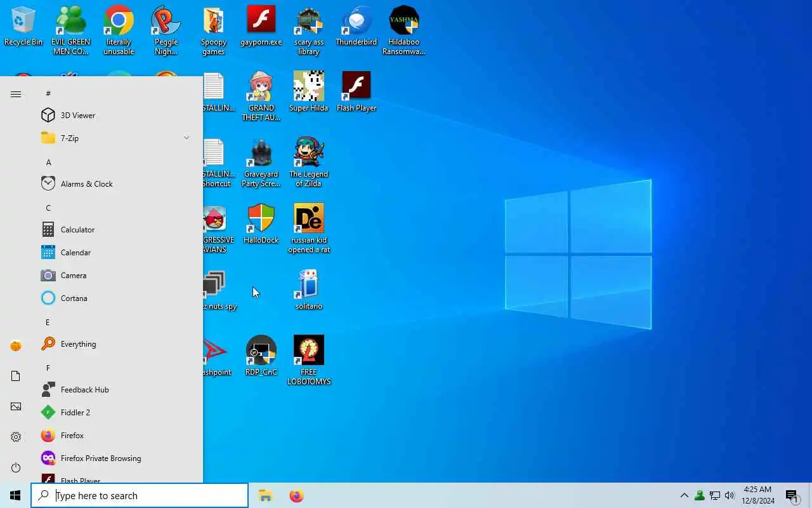
Task: Open the solitario desktop shortcut
Action: (309, 290)
